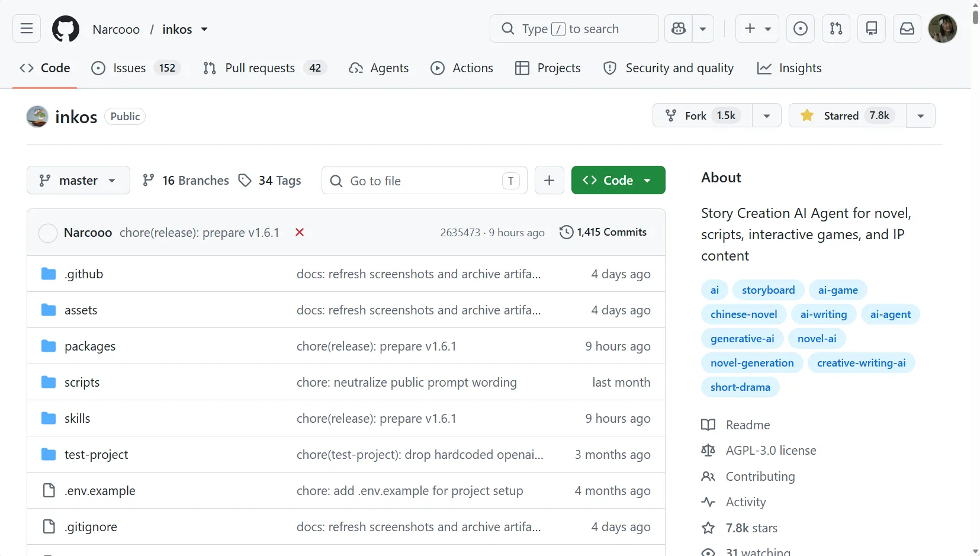Click the scripts folder icon
Viewport: 980px width, 556px height.
(x=49, y=382)
